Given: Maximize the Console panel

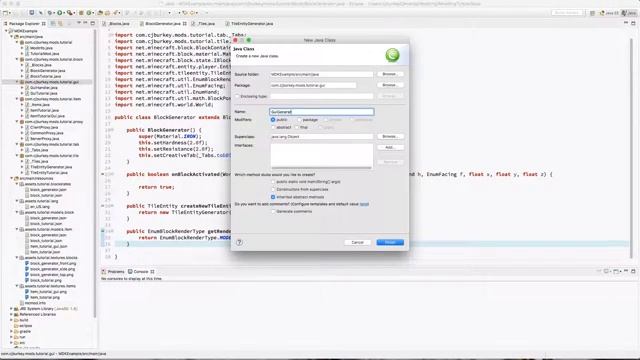Looking at the screenshot, I should [x=633, y=271].
